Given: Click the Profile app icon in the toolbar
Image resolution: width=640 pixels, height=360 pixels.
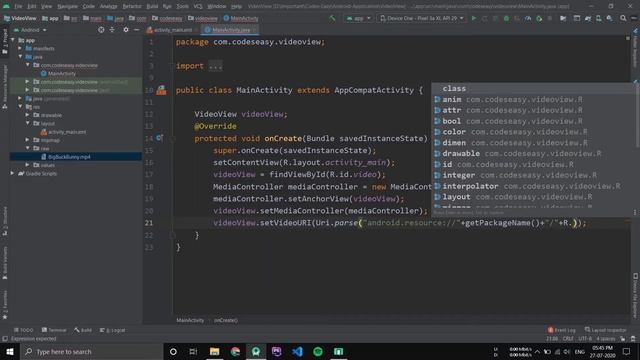Looking at the screenshot, I should point(528,18).
